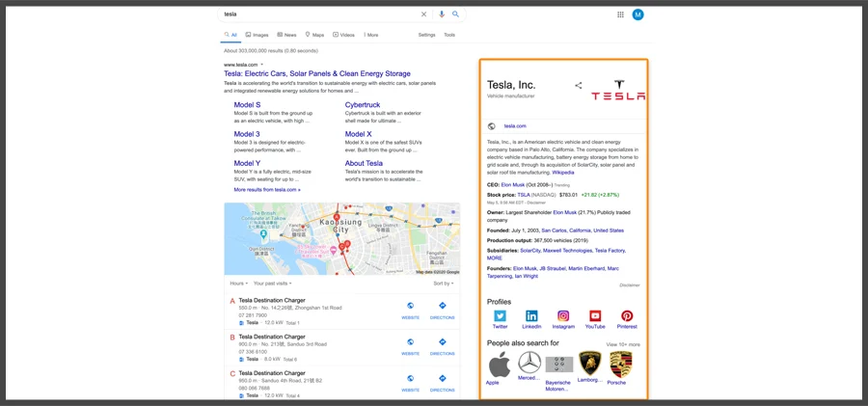
Task: Click the tesla.com link in knowledge panel
Action: (515, 125)
